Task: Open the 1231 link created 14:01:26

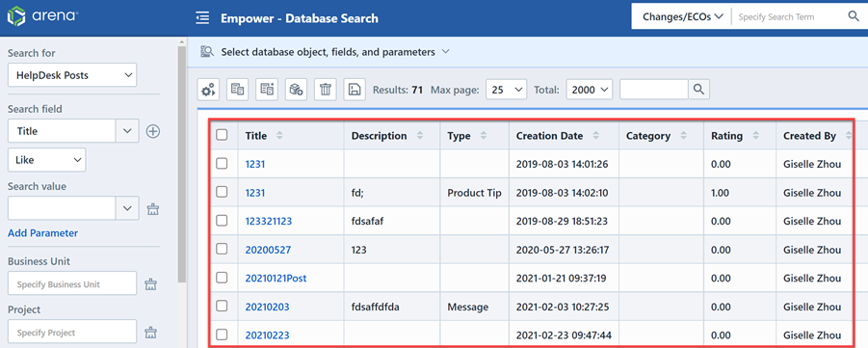Action: [x=255, y=164]
